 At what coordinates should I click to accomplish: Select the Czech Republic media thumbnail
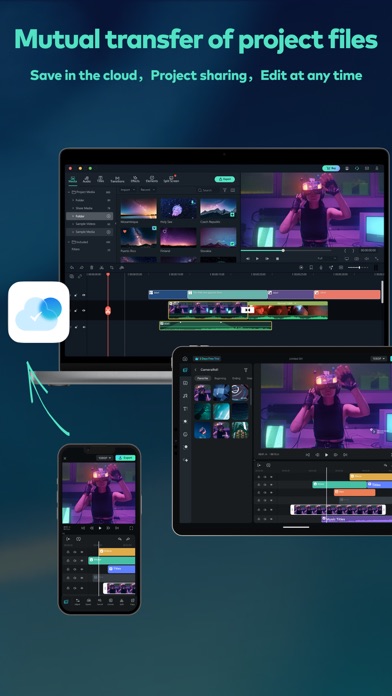tap(218, 208)
